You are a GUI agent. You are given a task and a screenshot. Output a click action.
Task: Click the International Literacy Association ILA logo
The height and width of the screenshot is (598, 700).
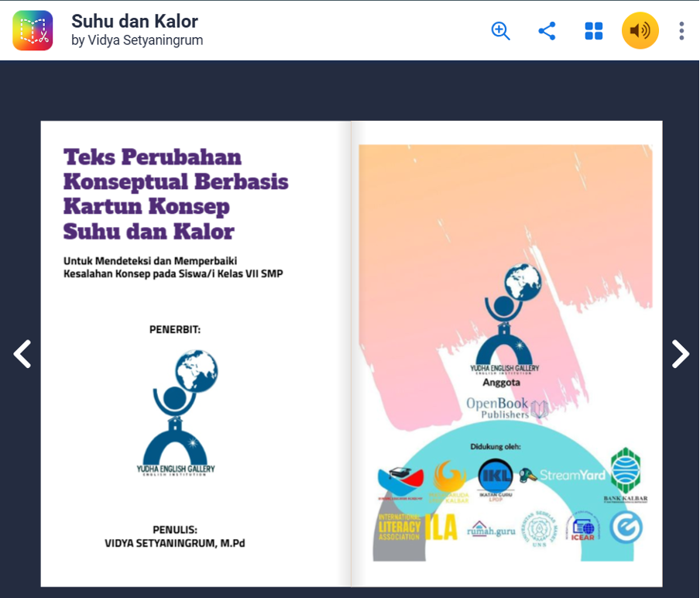point(417,527)
